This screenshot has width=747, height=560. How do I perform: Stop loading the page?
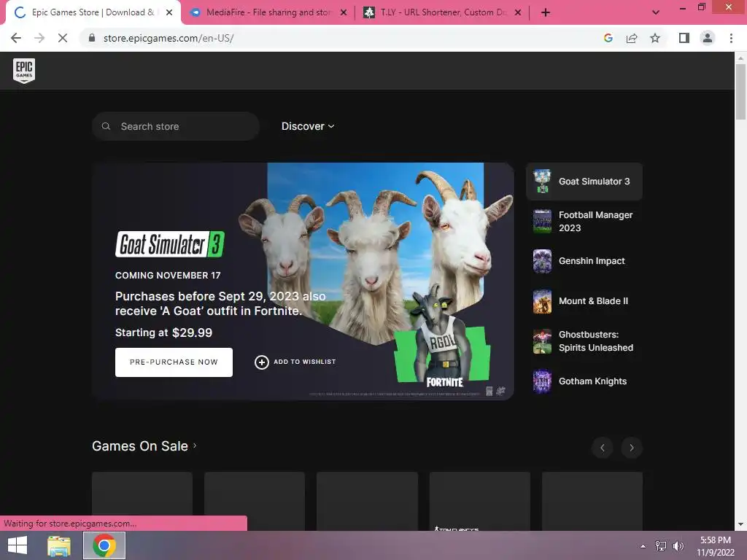click(63, 38)
